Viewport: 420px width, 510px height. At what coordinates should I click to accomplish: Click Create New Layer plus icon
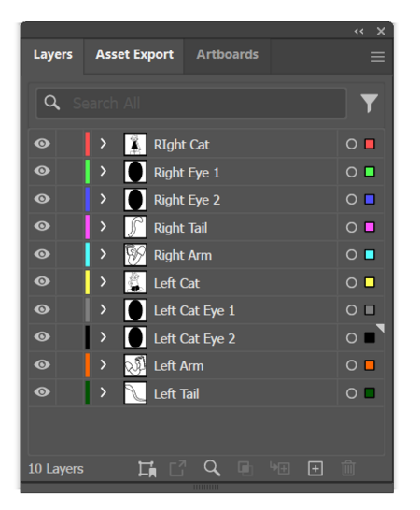[315, 469]
